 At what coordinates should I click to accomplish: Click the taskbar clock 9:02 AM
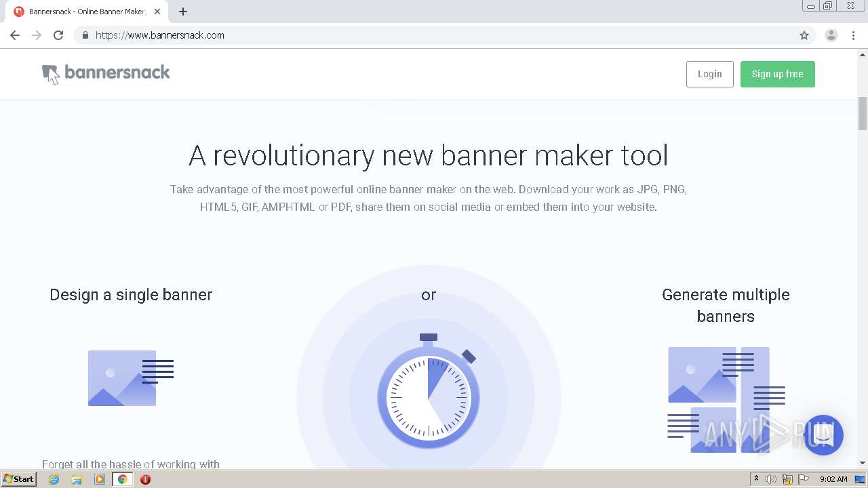click(x=833, y=479)
